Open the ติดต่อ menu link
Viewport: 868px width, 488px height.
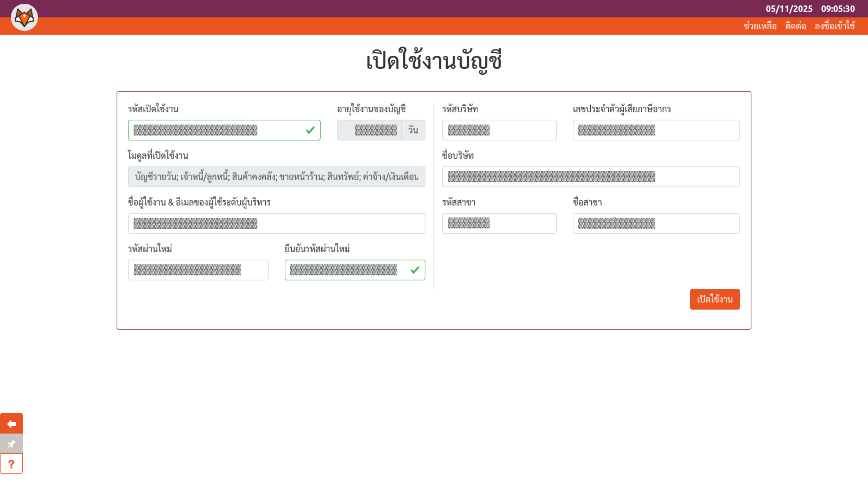pos(795,26)
